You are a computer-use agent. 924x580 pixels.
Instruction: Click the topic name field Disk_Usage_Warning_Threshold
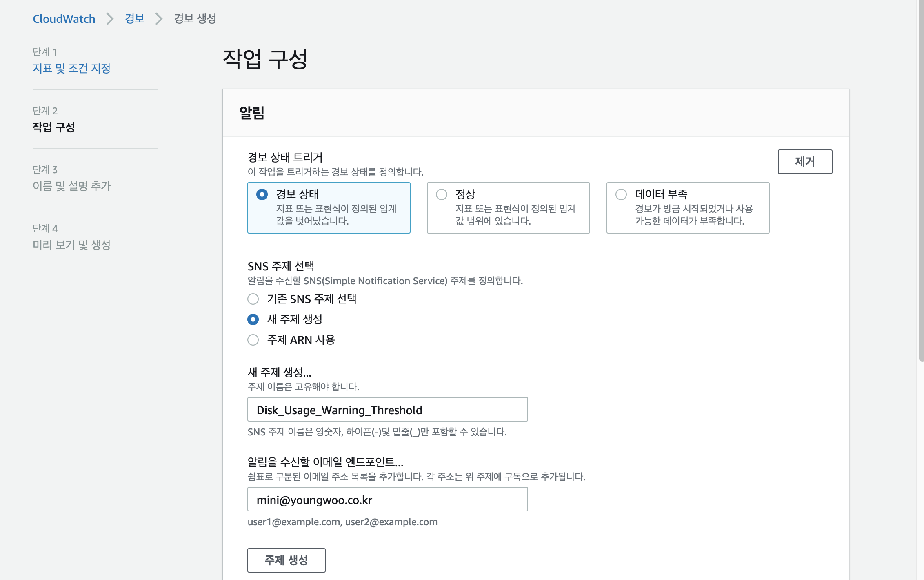[387, 410]
